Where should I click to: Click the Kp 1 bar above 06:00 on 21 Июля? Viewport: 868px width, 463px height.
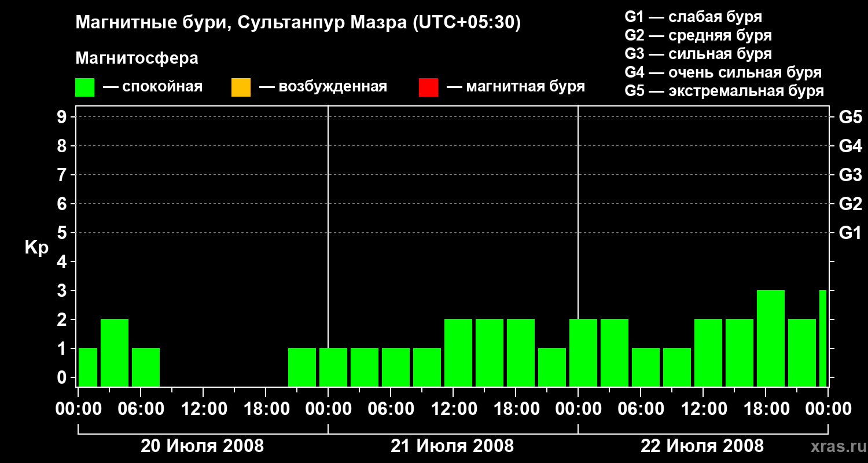(396, 367)
